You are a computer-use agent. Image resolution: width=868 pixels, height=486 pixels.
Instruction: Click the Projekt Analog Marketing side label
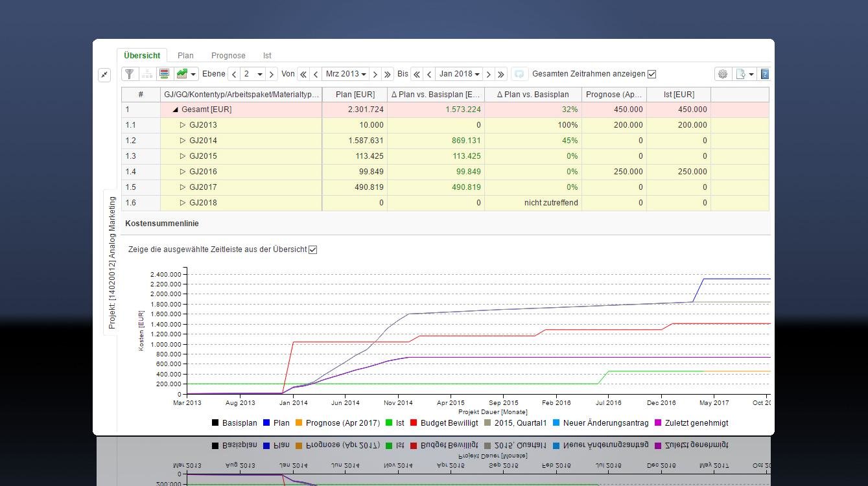111,262
